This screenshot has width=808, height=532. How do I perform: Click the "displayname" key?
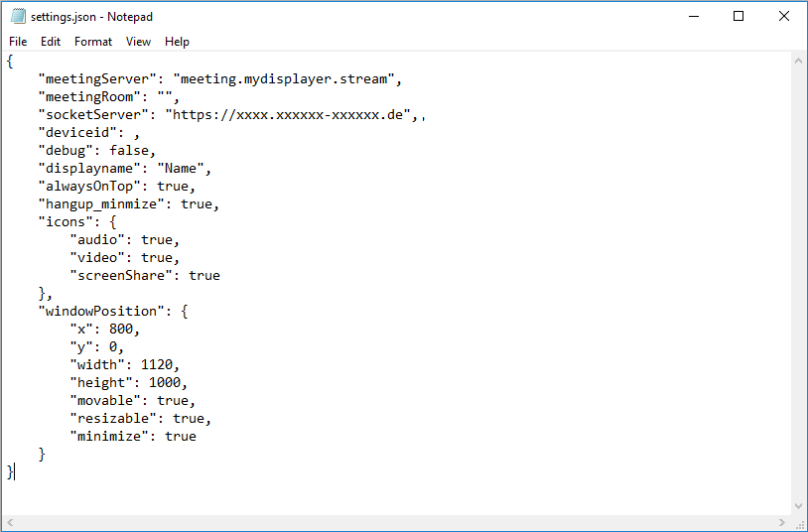(x=93, y=169)
